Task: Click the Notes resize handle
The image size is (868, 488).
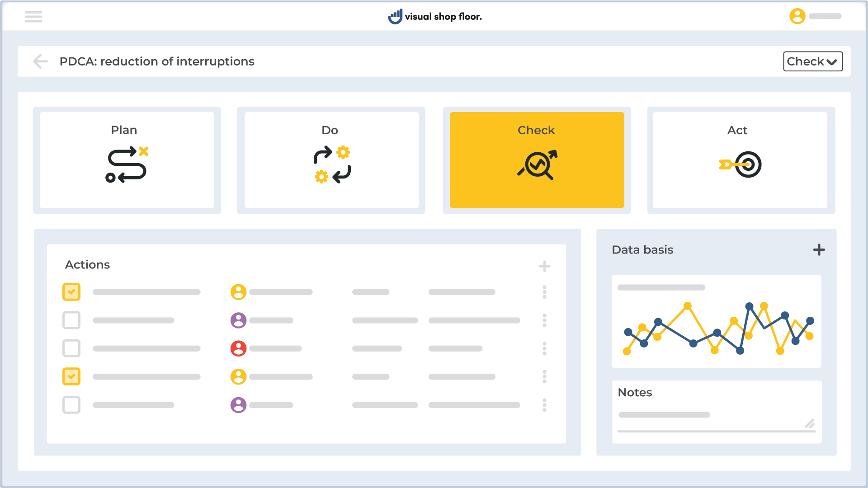Action: pos(810,424)
